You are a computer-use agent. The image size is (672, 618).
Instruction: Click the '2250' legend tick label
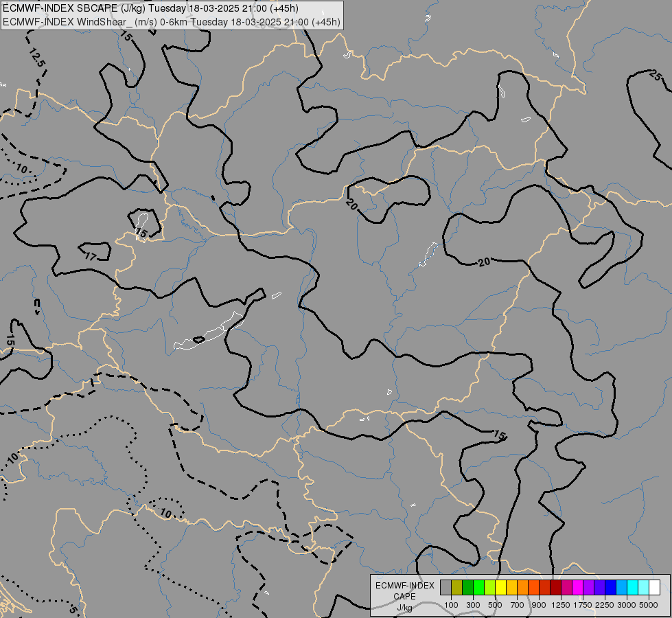[605, 605]
